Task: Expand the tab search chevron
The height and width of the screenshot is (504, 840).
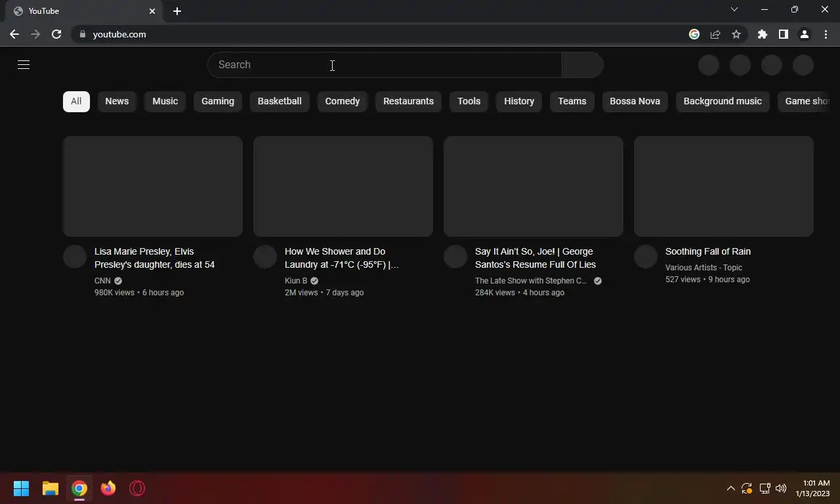Action: pyautogui.click(x=734, y=9)
